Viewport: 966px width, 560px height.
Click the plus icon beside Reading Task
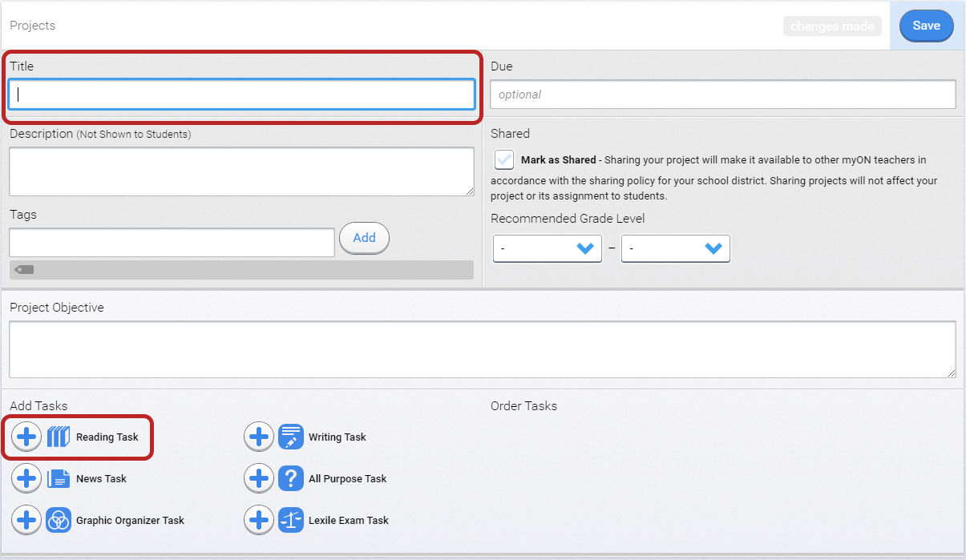click(26, 437)
